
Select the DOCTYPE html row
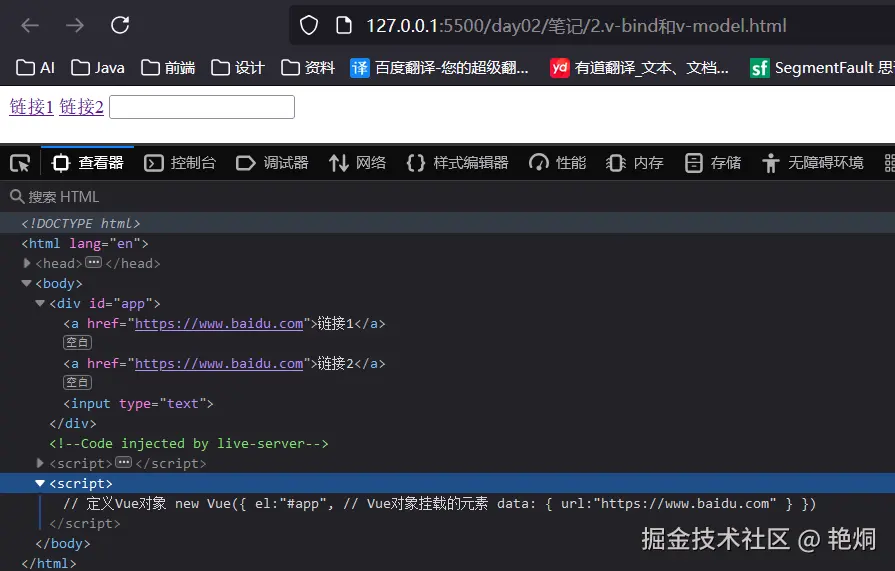[448, 223]
